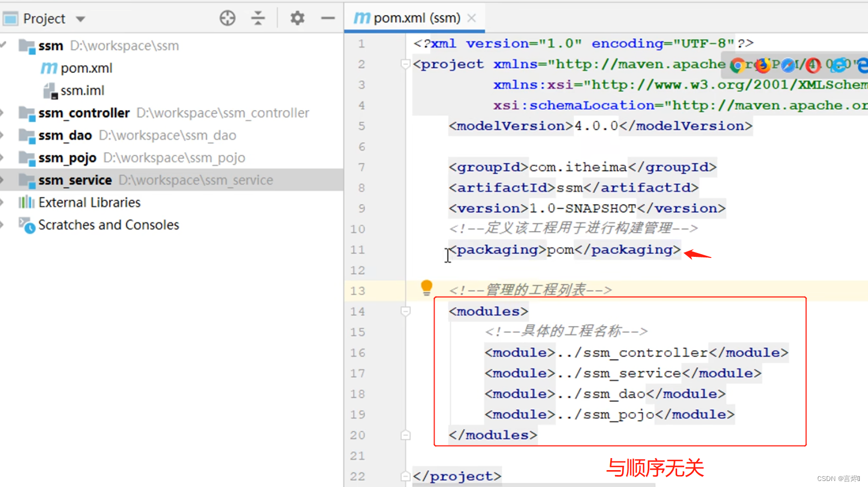Click the version 1.0-SNAPSHOT text
868x487 pixels.
point(583,208)
